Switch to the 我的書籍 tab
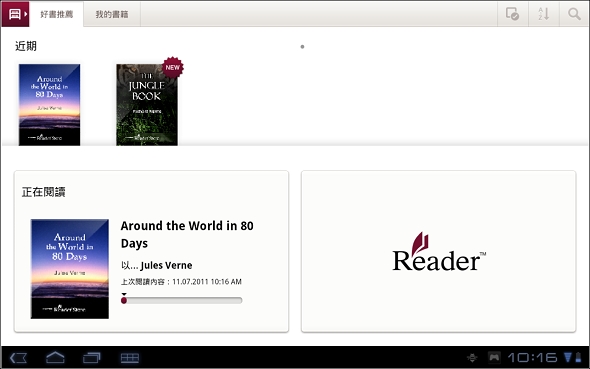 (112, 14)
